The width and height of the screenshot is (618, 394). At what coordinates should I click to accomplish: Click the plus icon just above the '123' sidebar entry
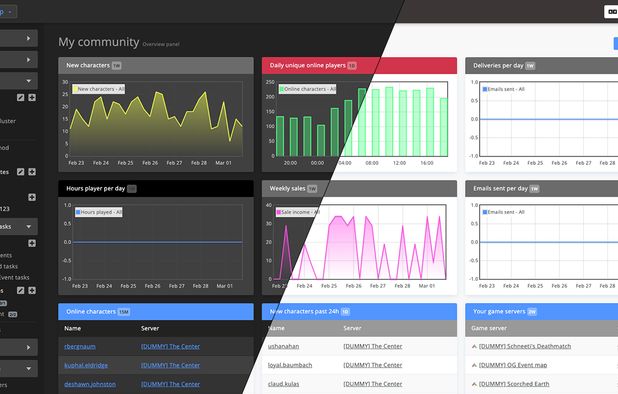(32, 197)
